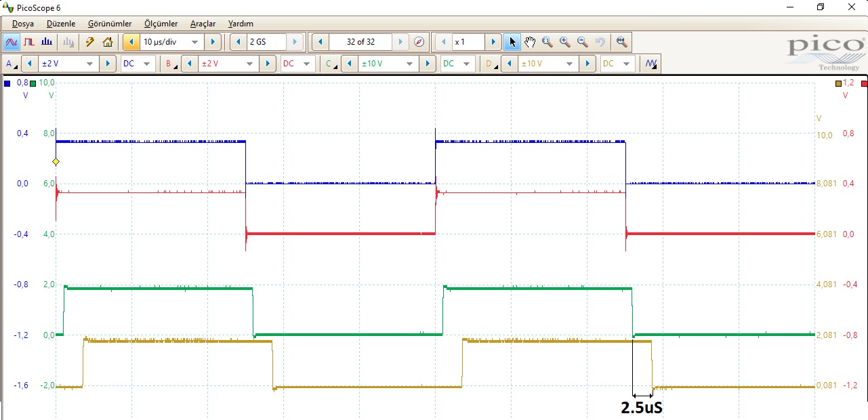Click the 32 of 32 buffer field
Viewport: 868px width, 420px height.
pos(360,42)
